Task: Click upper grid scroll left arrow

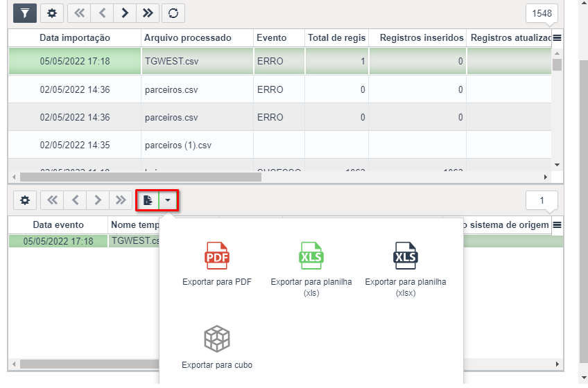Action: pyautogui.click(x=15, y=177)
